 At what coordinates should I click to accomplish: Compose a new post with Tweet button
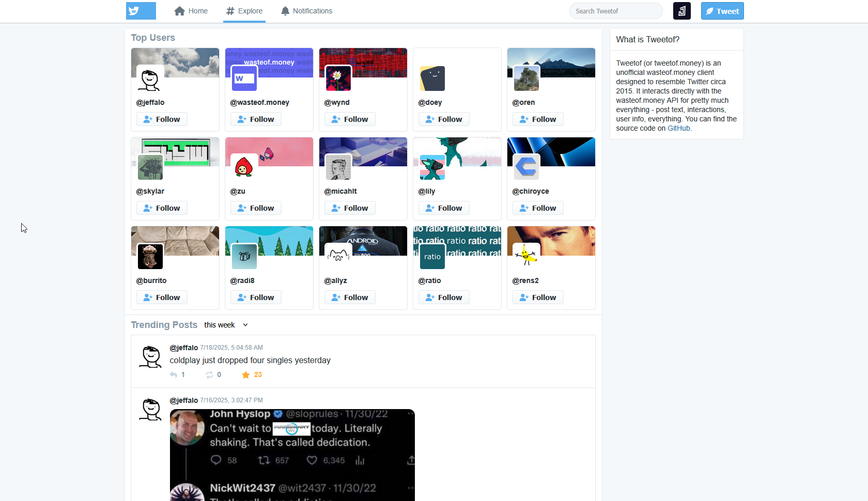tap(722, 11)
